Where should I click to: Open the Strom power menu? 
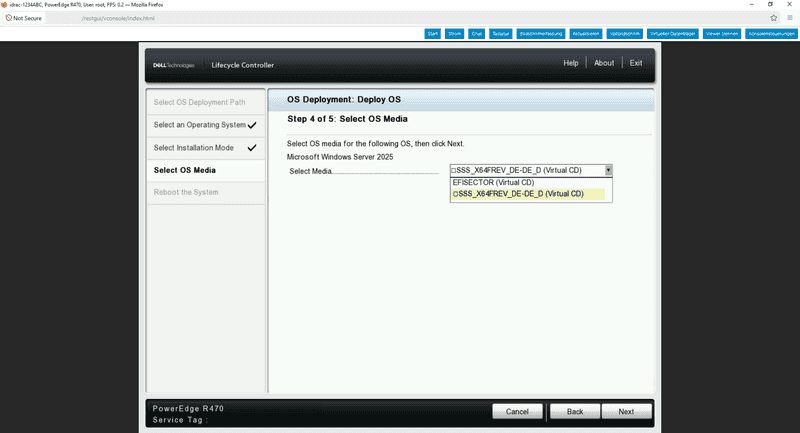pos(454,34)
